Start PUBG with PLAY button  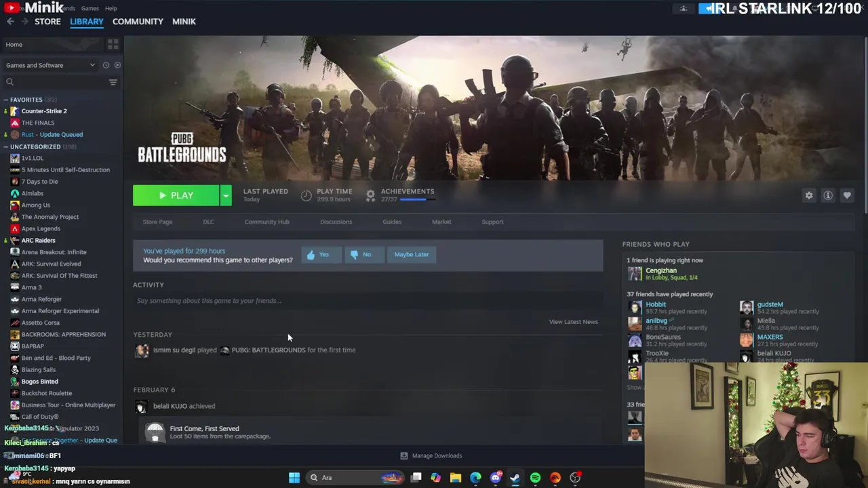[176, 195]
